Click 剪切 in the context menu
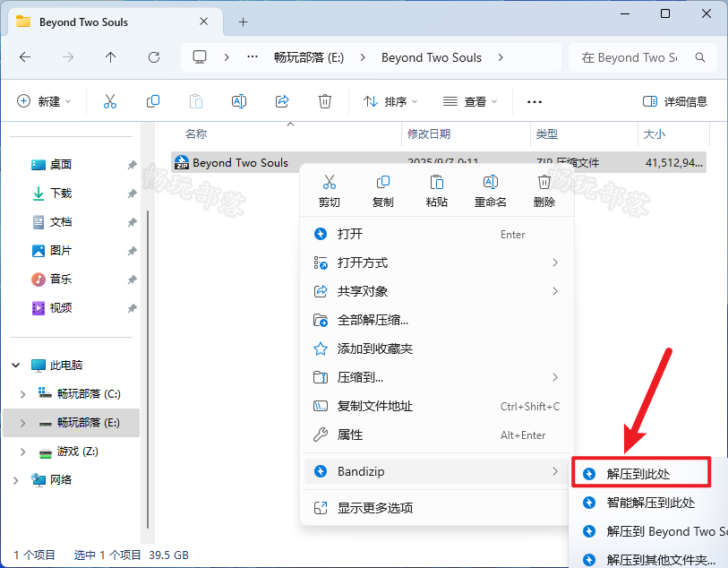 coord(330,192)
